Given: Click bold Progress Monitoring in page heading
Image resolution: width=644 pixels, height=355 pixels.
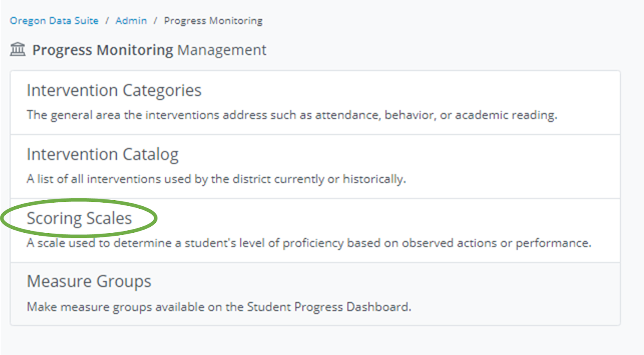Looking at the screenshot, I should pos(103,50).
